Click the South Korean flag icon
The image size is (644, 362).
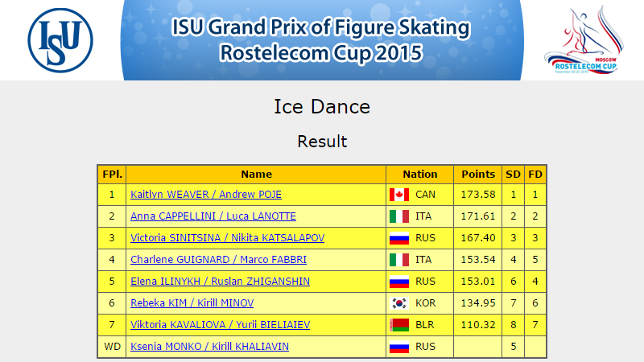[399, 303]
